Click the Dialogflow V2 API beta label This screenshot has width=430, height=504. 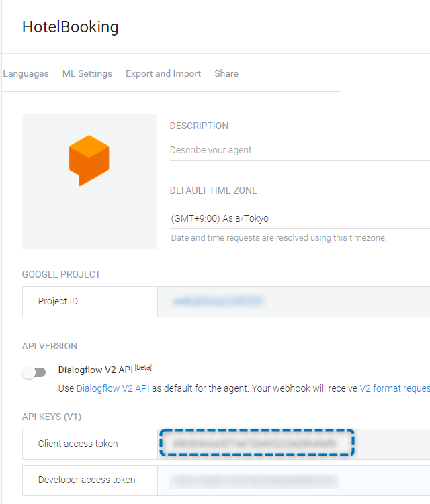(105, 369)
